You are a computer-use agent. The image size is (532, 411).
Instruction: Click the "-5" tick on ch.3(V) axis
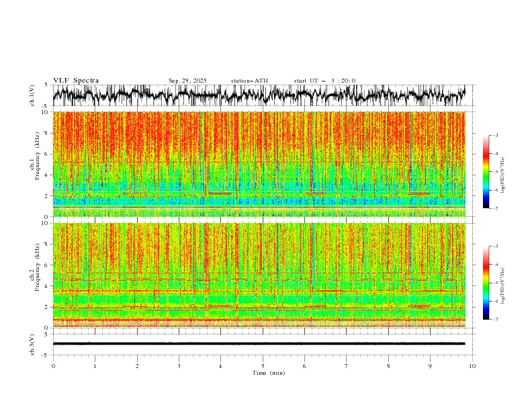point(45,355)
